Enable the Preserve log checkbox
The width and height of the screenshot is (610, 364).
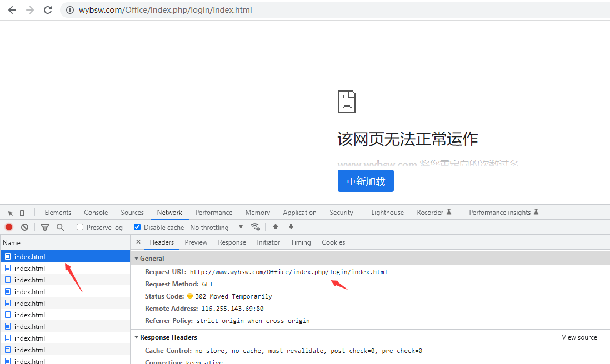tap(80, 228)
